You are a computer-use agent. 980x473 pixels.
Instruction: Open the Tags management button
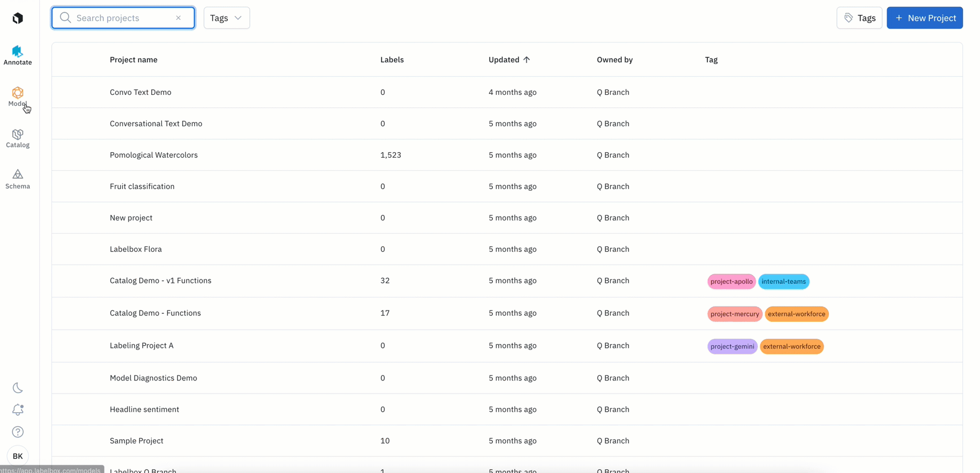click(859, 18)
